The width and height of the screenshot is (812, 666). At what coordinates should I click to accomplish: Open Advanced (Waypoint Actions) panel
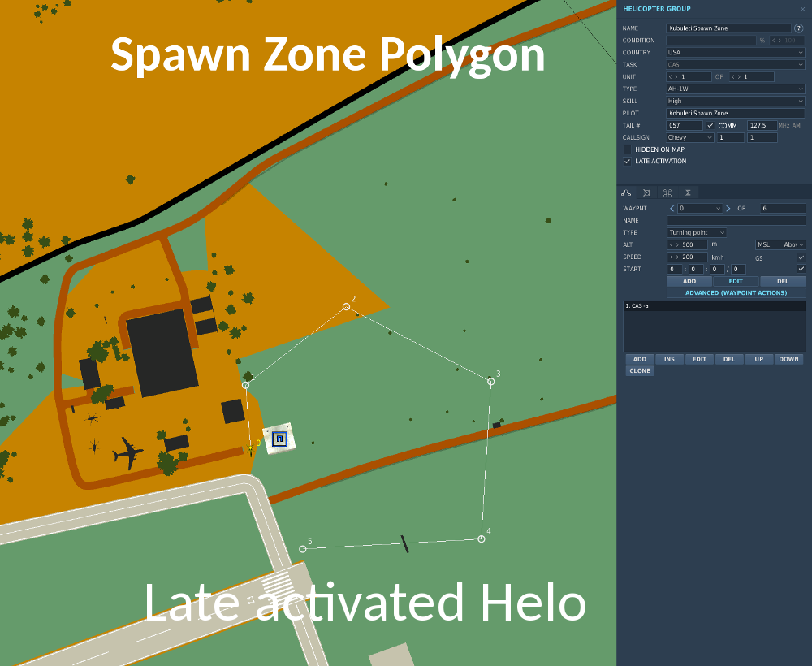coord(736,293)
